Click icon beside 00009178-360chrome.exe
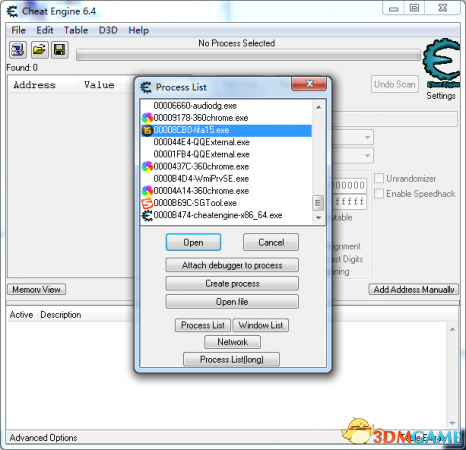 point(147,118)
